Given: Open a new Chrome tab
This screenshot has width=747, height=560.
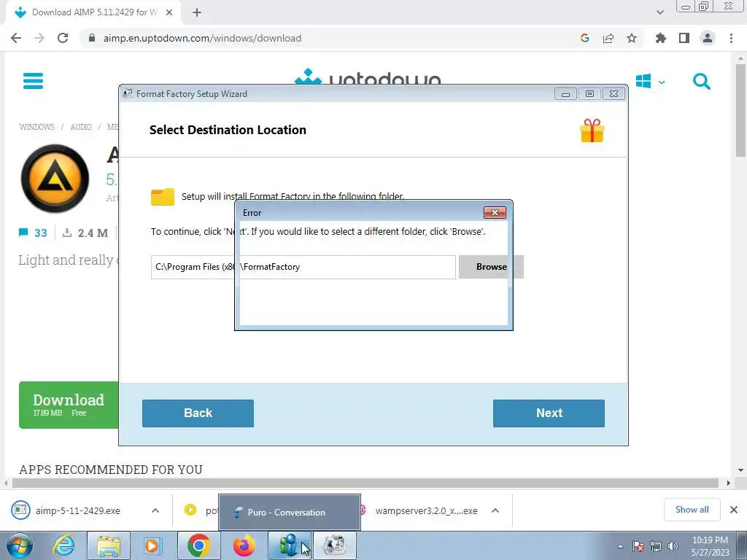Looking at the screenshot, I should pyautogui.click(x=197, y=12).
